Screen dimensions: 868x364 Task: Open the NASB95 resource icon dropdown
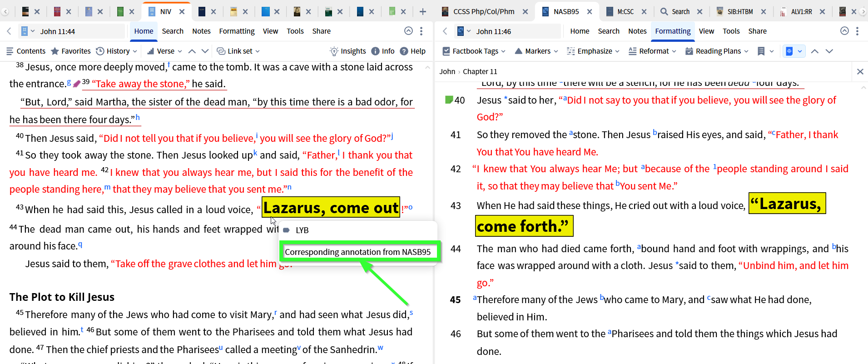point(464,31)
